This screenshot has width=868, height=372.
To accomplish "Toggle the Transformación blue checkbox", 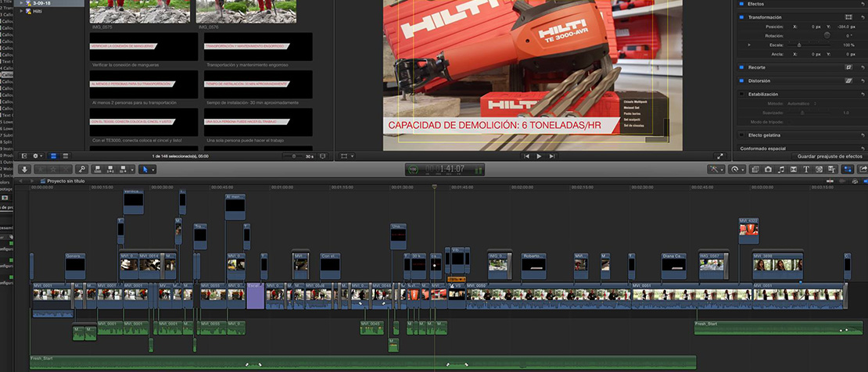I will [x=742, y=17].
